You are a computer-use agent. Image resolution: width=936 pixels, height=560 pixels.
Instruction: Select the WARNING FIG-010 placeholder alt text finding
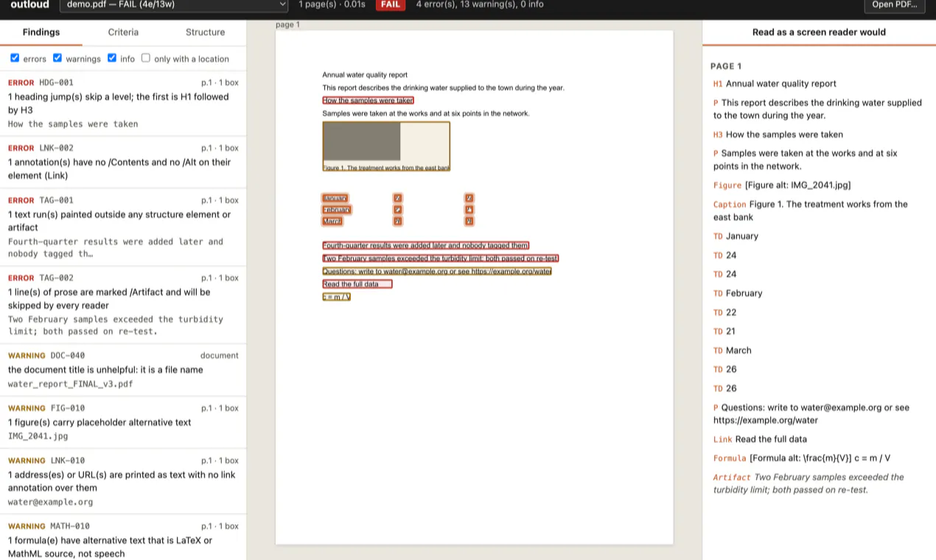click(123, 422)
